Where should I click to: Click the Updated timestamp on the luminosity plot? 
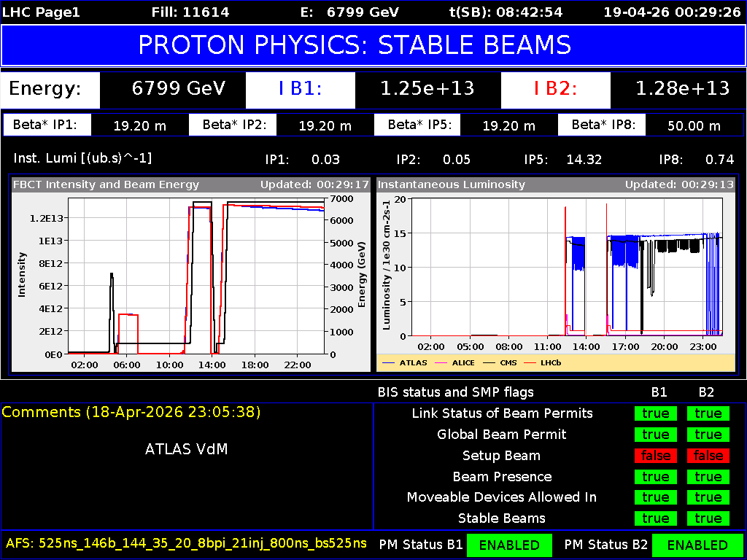(678, 184)
